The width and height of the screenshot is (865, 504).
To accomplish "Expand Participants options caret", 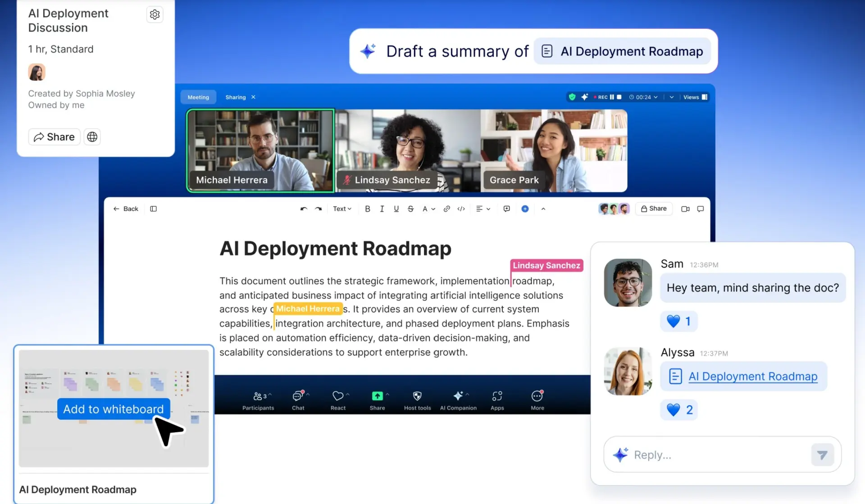I will [x=270, y=395].
